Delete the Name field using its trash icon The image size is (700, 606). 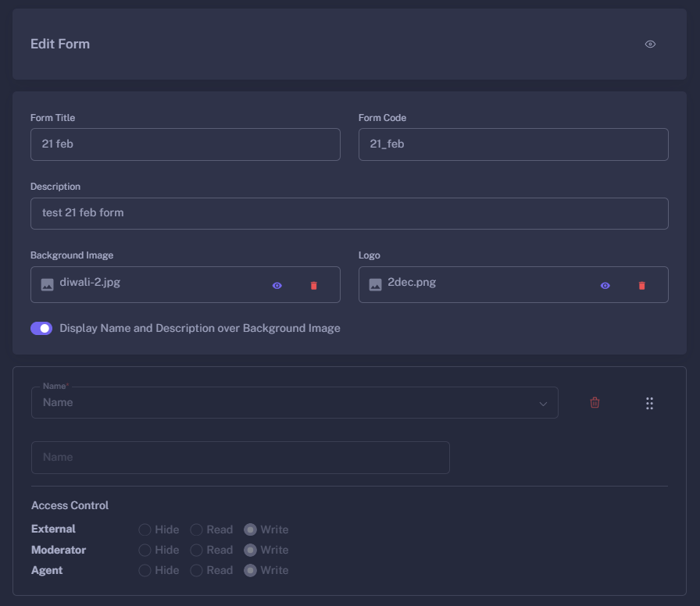point(595,402)
